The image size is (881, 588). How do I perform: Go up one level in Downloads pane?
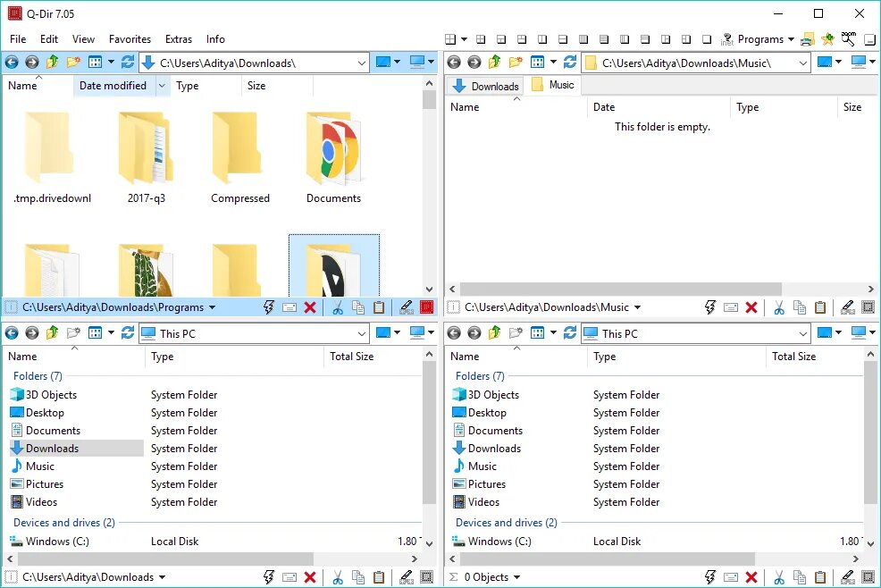[x=52, y=63]
